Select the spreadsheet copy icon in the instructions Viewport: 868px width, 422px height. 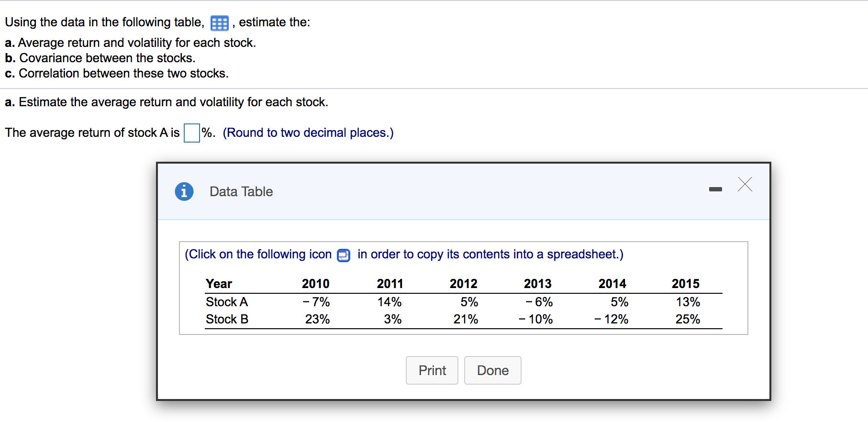[343, 255]
